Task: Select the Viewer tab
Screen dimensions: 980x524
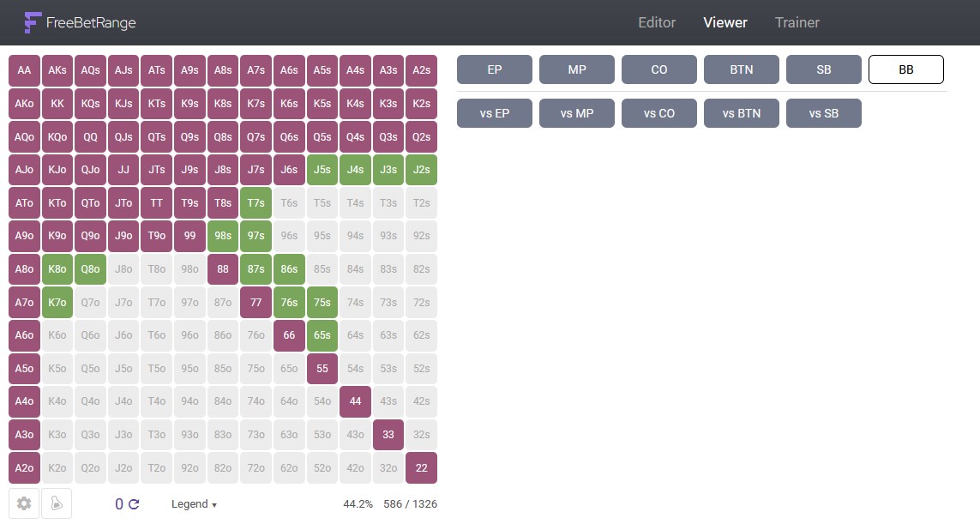Action: (725, 23)
